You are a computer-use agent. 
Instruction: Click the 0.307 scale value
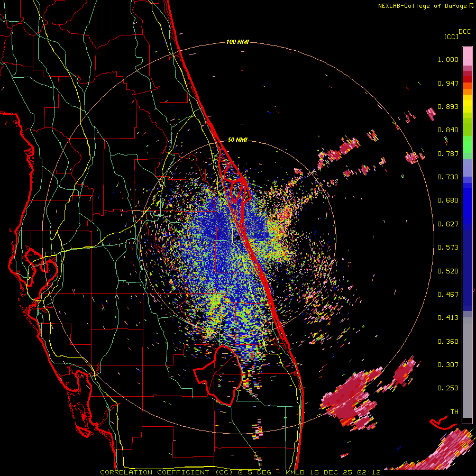[448, 365]
